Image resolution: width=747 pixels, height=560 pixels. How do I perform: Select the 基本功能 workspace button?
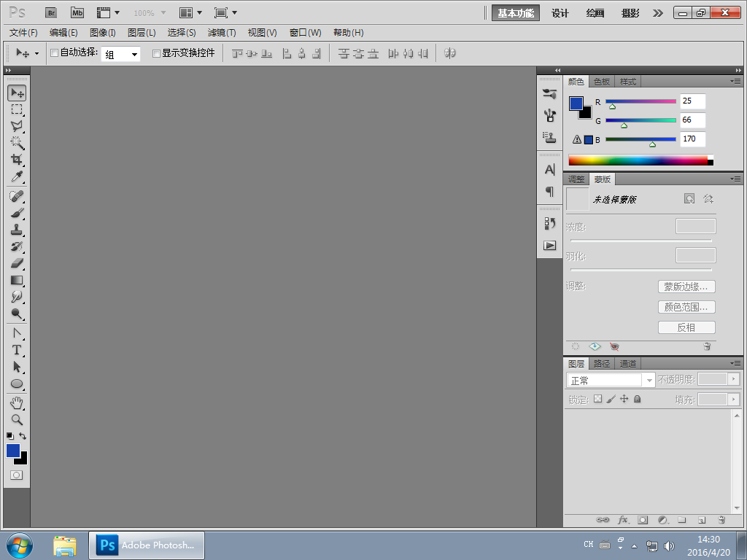point(516,13)
